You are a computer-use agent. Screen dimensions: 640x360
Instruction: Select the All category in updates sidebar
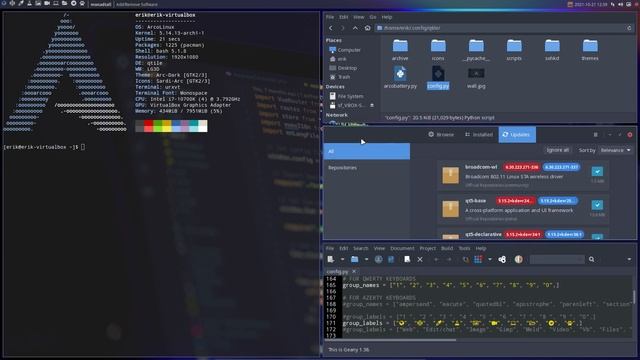tap(367, 151)
